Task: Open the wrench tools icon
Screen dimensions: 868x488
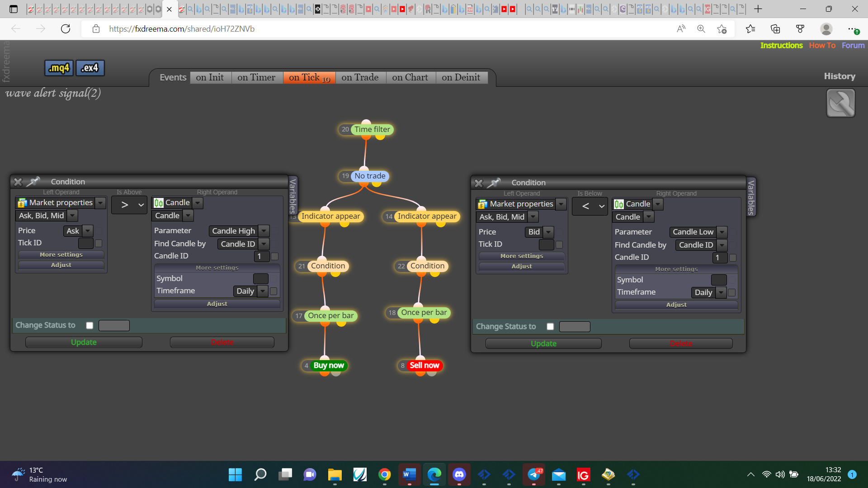Action: (840, 103)
